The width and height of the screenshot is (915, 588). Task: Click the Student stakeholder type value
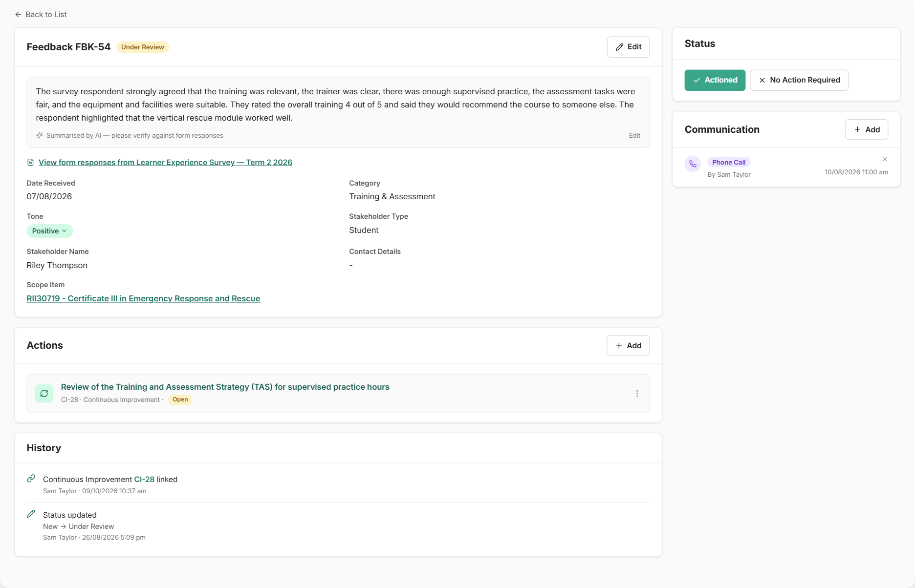364,230
